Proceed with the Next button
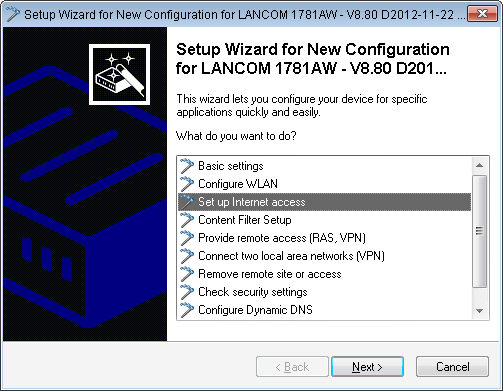 [x=367, y=367]
